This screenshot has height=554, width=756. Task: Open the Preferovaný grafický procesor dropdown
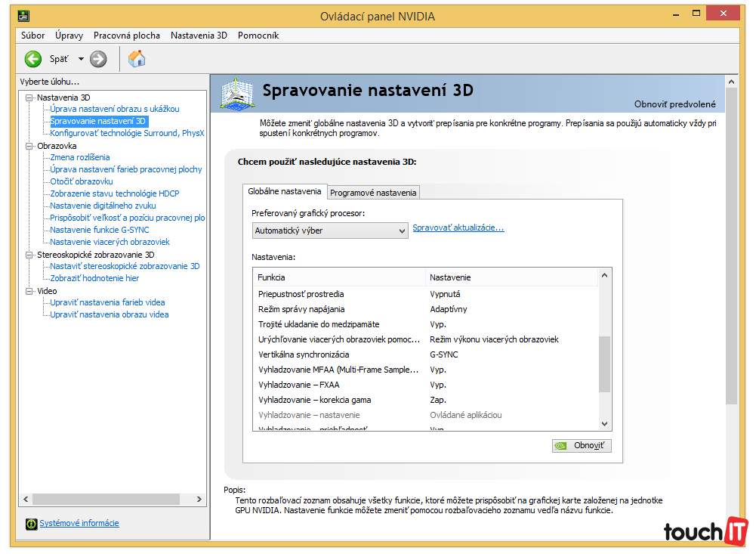pyautogui.click(x=330, y=231)
